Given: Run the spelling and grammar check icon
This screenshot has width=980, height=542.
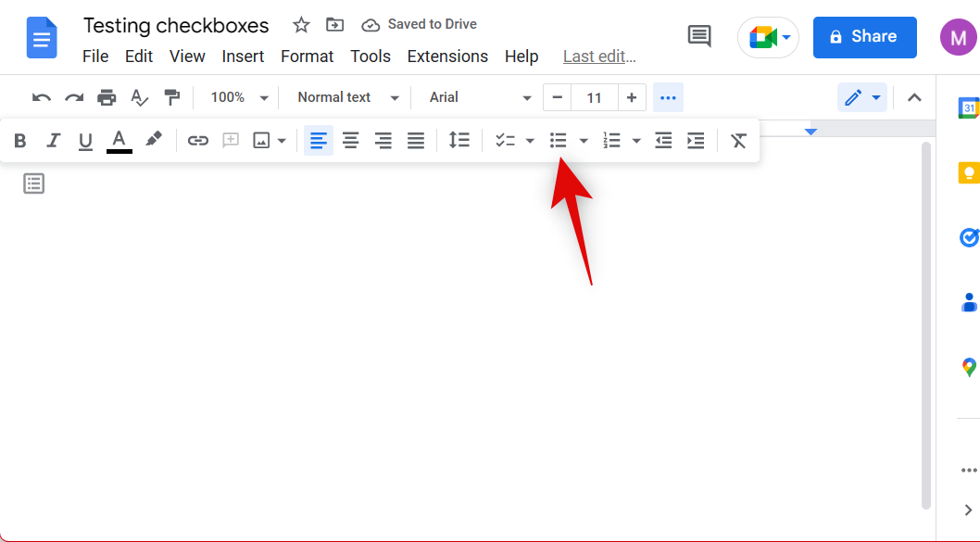Looking at the screenshot, I should coord(139,97).
